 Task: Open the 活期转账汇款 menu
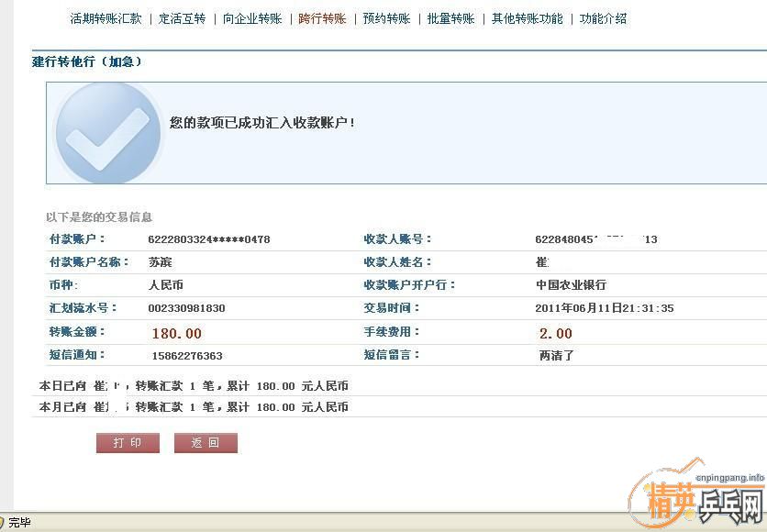click(106, 18)
